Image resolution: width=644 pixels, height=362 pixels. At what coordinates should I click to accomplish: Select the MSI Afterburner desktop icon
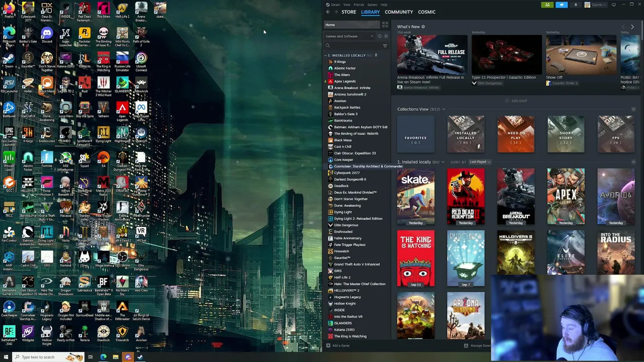tap(65, 161)
